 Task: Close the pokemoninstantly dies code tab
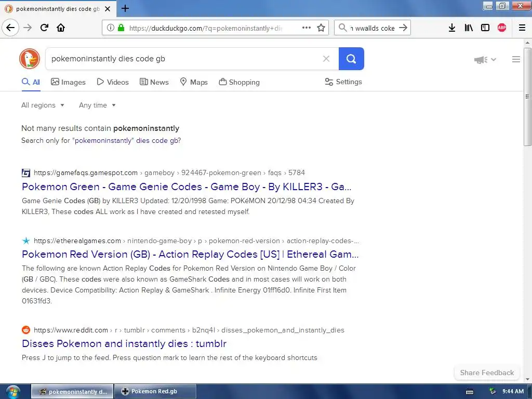108,9
